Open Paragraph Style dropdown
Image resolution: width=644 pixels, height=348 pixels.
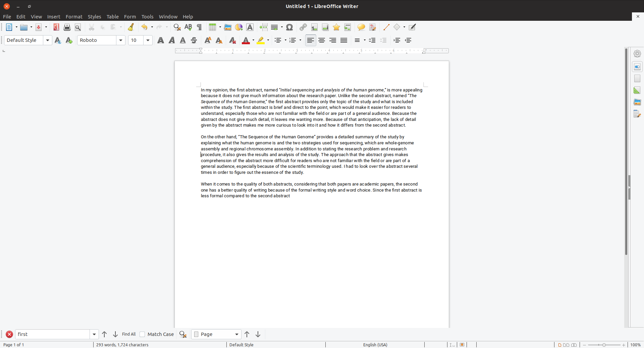(x=48, y=41)
